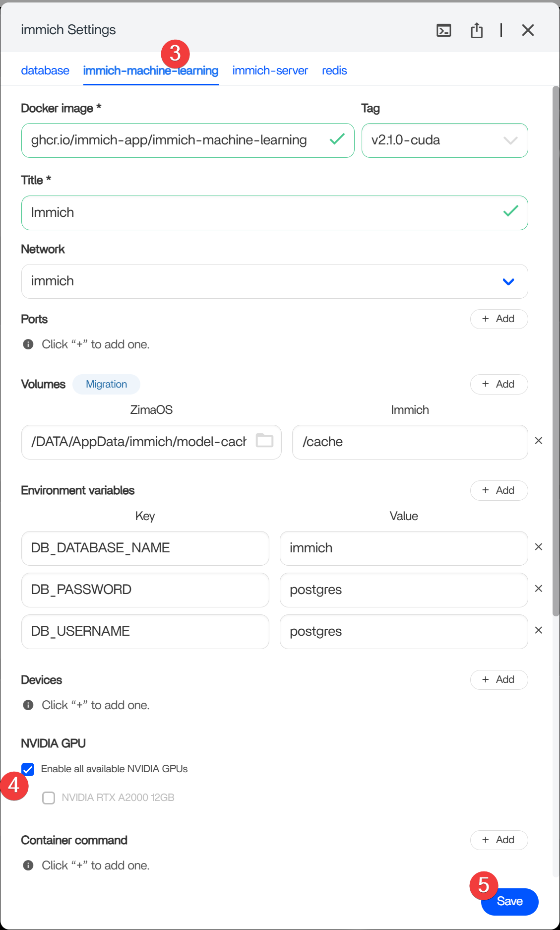The height and width of the screenshot is (930, 560).
Task: Delete the DB_DATABASE_NAME environment variable
Action: (x=539, y=547)
